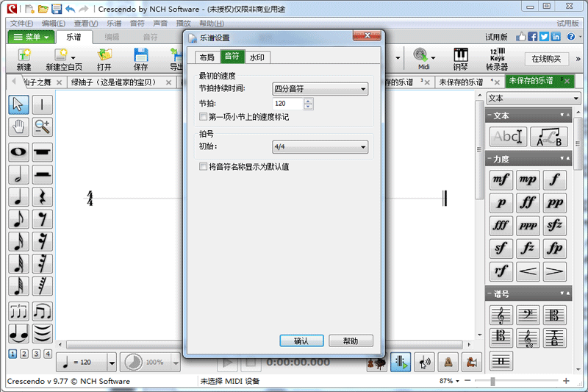The image size is (588, 392).
Task: Insert the triplet tuplet tool
Action: [x=18, y=311]
